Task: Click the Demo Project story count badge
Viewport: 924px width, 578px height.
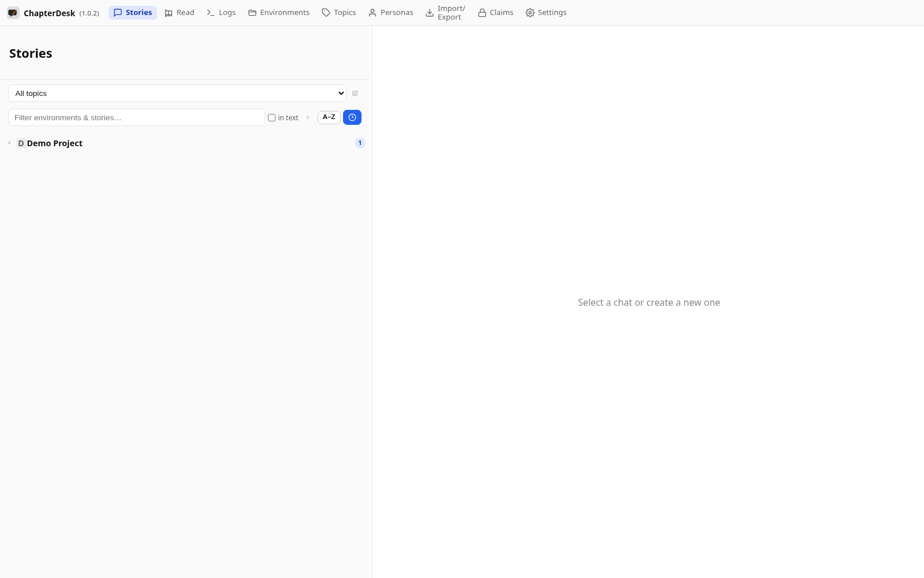Action: tap(360, 143)
